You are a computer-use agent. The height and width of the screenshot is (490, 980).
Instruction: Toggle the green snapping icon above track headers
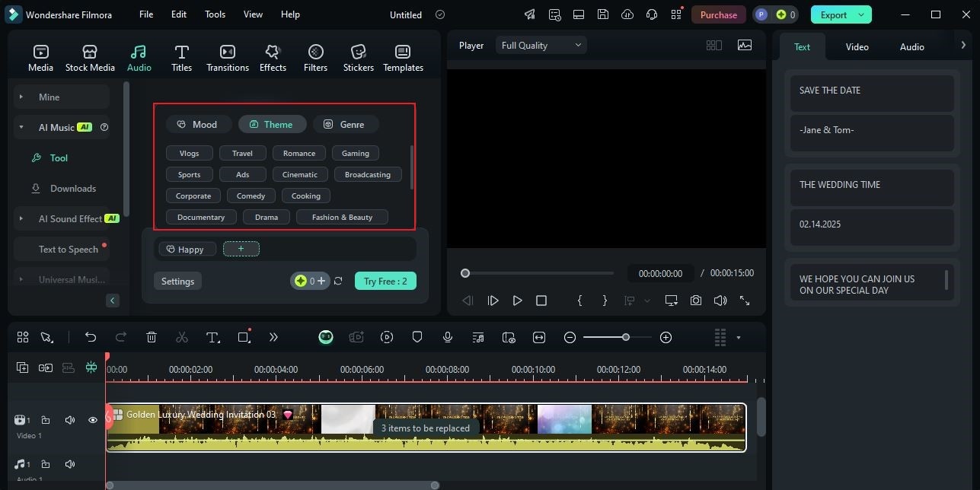(x=91, y=367)
